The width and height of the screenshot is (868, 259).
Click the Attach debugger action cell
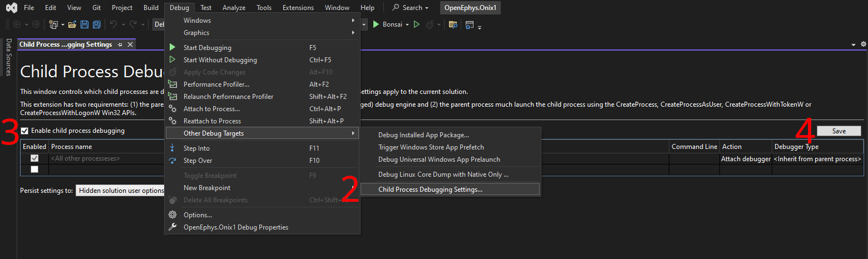[746, 158]
